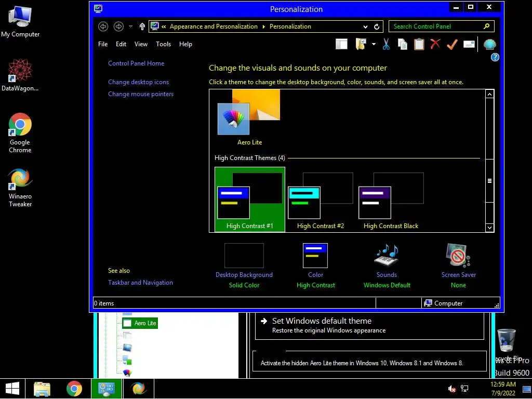Go to Control Panel Home
The image size is (532, 399).
136,63
